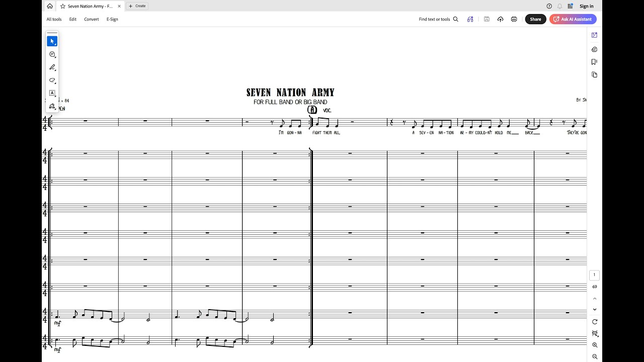
Task: Select the add text box tool
Action: (x=52, y=93)
